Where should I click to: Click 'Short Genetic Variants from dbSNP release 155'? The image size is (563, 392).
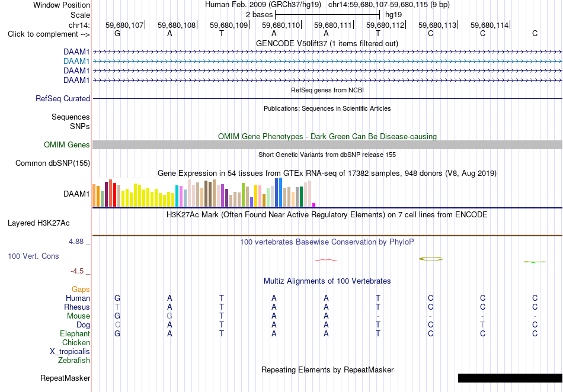point(327,155)
